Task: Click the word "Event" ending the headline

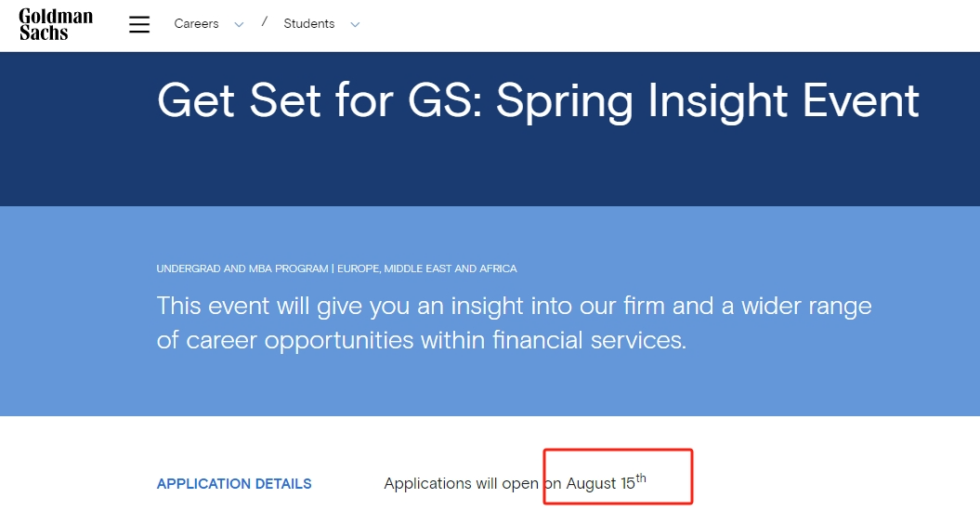Action: [x=860, y=100]
